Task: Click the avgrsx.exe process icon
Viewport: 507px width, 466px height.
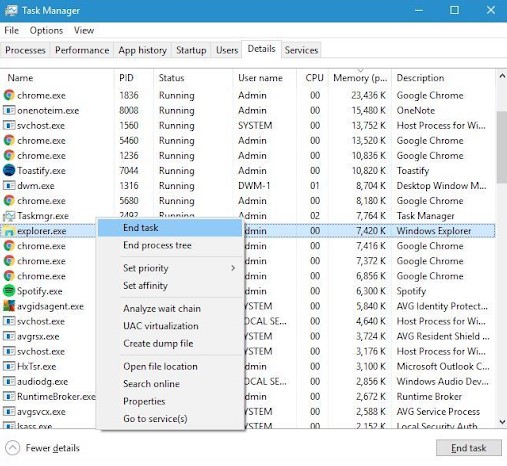Action: pos(9,336)
